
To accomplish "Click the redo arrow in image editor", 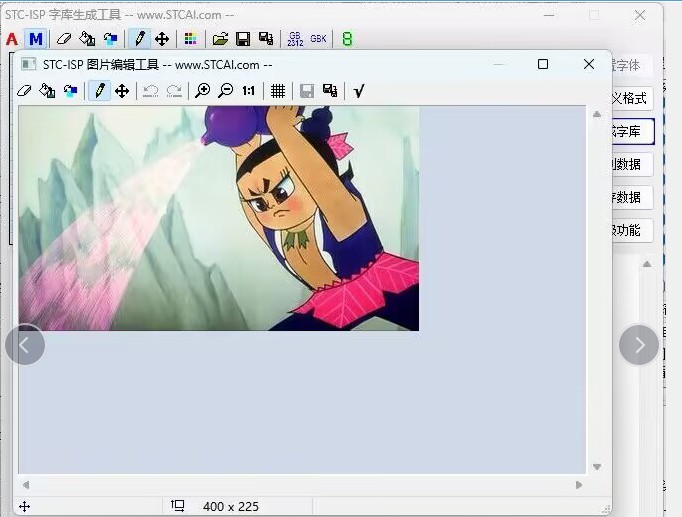I will point(174,91).
